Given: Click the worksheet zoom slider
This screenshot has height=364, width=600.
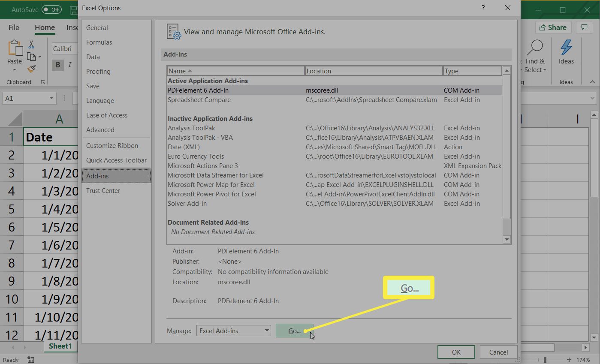Looking at the screenshot, I should [545, 360].
